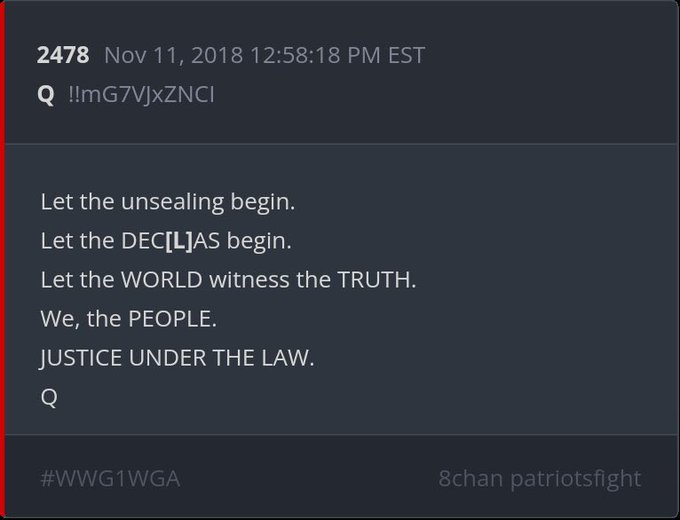The width and height of the screenshot is (680, 520).
Task: Click the bold [L] in DEC[L]AS
Action: tap(179, 241)
